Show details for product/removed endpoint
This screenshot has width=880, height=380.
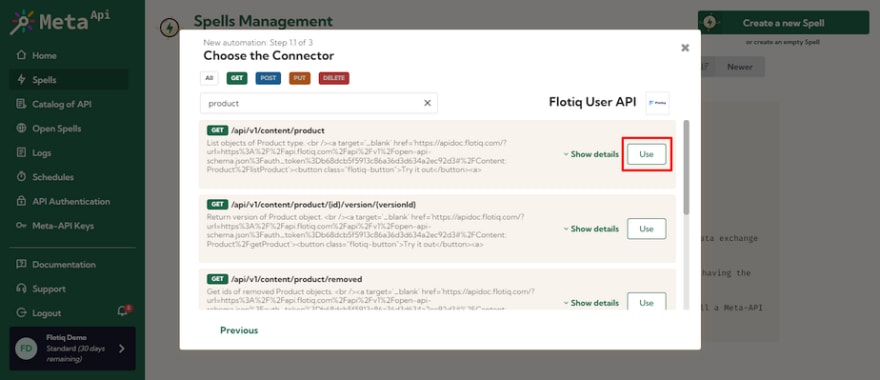[591, 303]
